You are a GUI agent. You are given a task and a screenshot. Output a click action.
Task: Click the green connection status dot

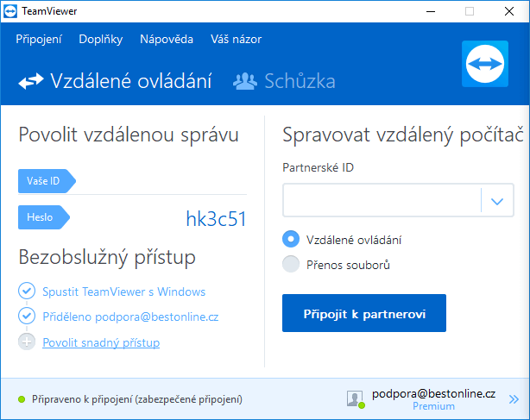click(x=22, y=399)
